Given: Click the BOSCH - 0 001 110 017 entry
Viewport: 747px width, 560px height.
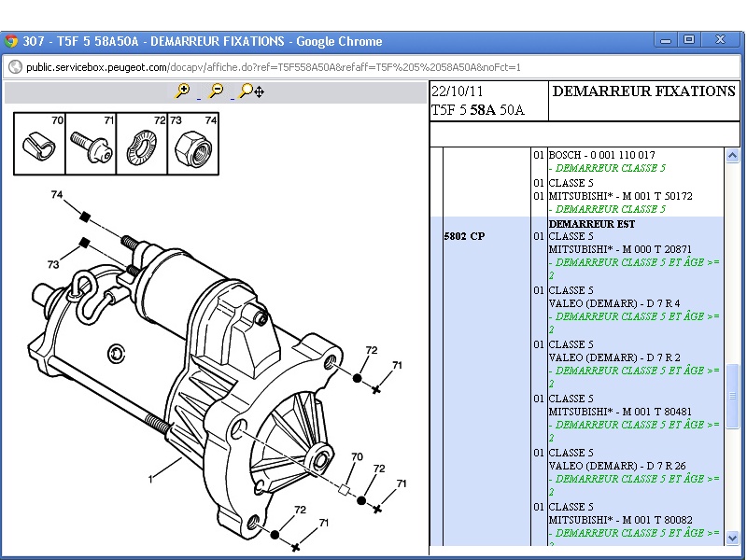Looking at the screenshot, I should 601,155.
